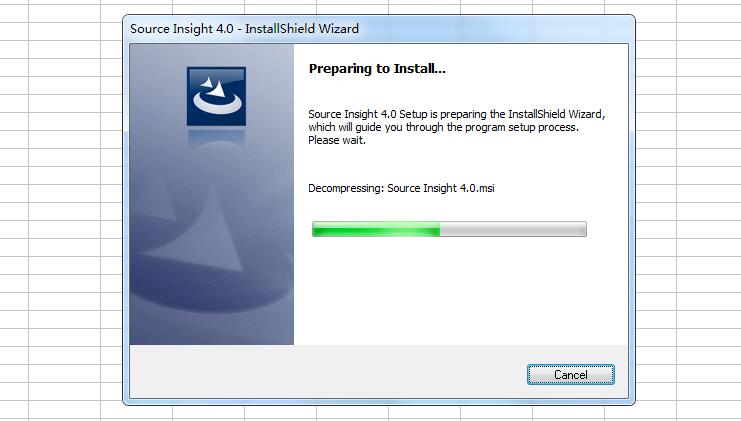Click the gray footer strip beside Cancel

tap(326, 372)
